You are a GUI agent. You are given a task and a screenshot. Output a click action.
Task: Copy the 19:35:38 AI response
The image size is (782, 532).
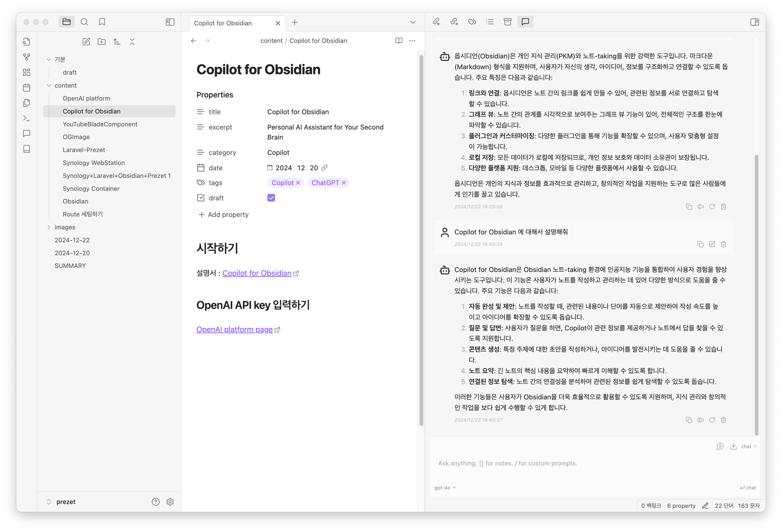click(x=689, y=207)
